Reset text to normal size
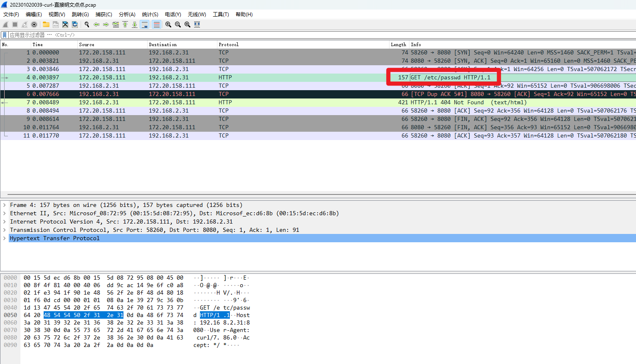Image resolution: width=636 pixels, height=364 pixels. click(187, 25)
